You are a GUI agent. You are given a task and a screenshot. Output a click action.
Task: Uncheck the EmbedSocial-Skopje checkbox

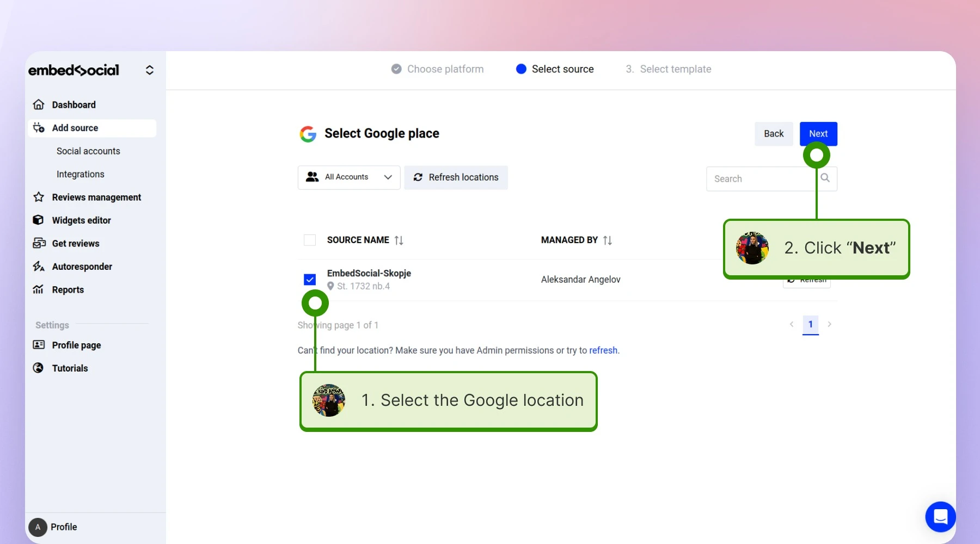310,280
